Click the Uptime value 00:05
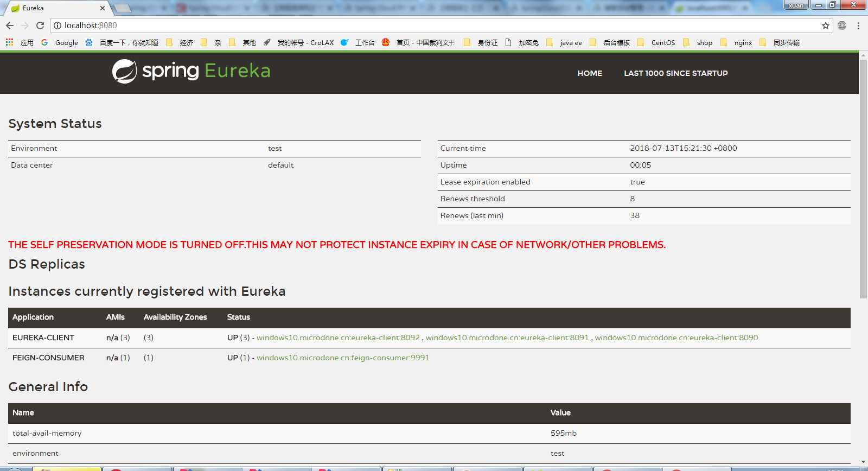 click(641, 165)
